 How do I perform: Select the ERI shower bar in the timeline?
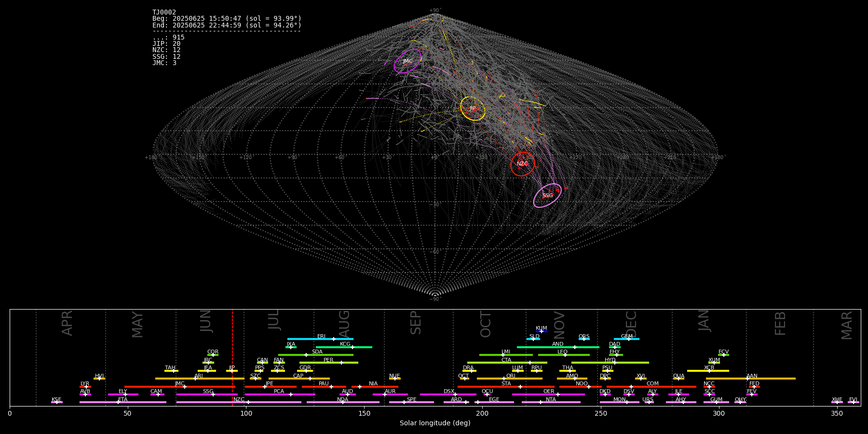point(320,339)
